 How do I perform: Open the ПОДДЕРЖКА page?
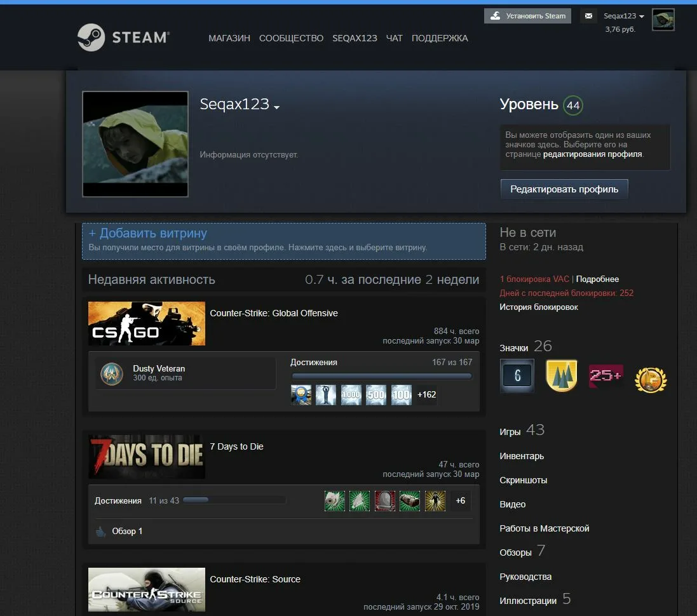[440, 38]
